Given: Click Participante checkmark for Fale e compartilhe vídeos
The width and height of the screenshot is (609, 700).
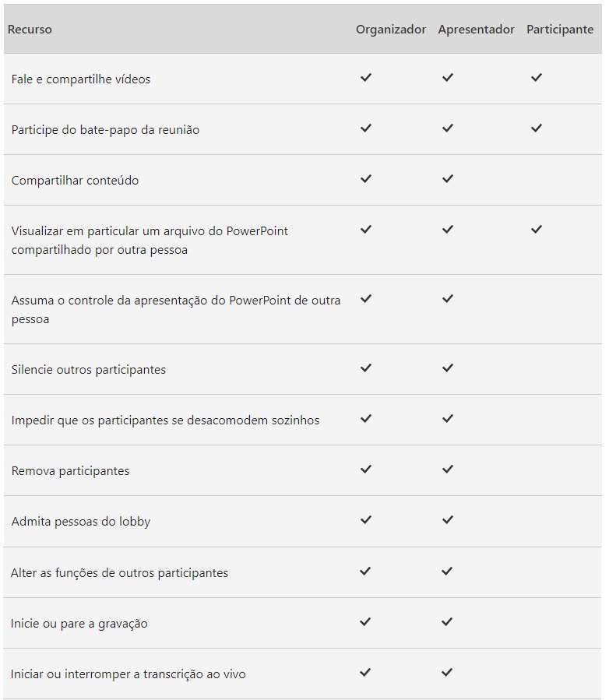Looking at the screenshot, I should coord(536,78).
